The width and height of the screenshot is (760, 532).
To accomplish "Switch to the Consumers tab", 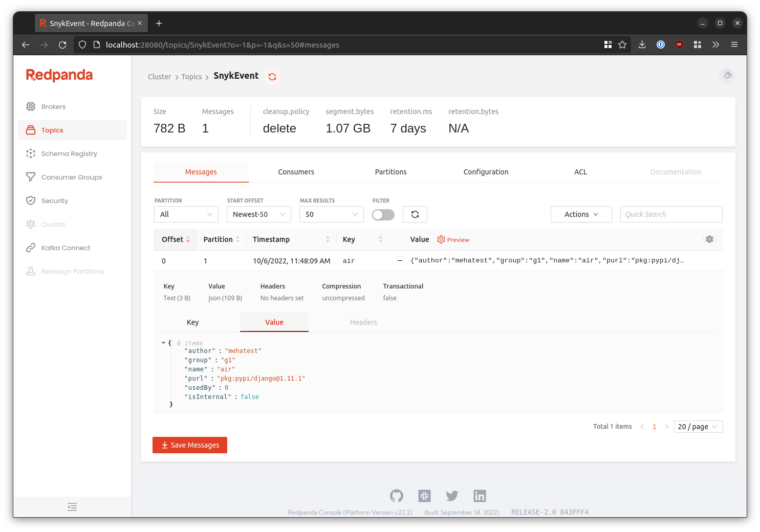I will (x=296, y=172).
